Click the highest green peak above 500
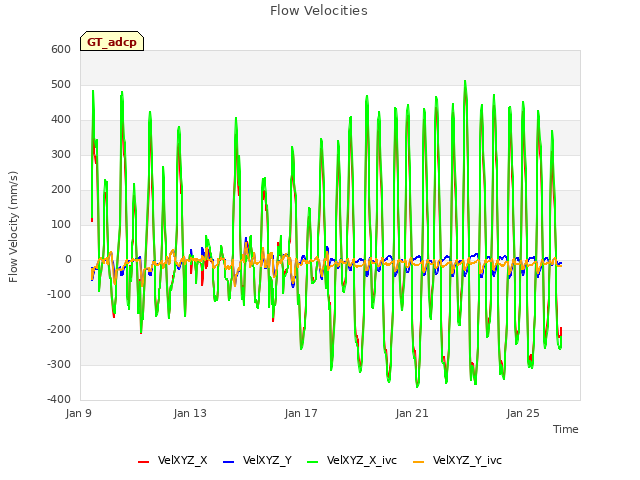Image resolution: width=640 pixels, height=480 pixels. [x=465, y=82]
